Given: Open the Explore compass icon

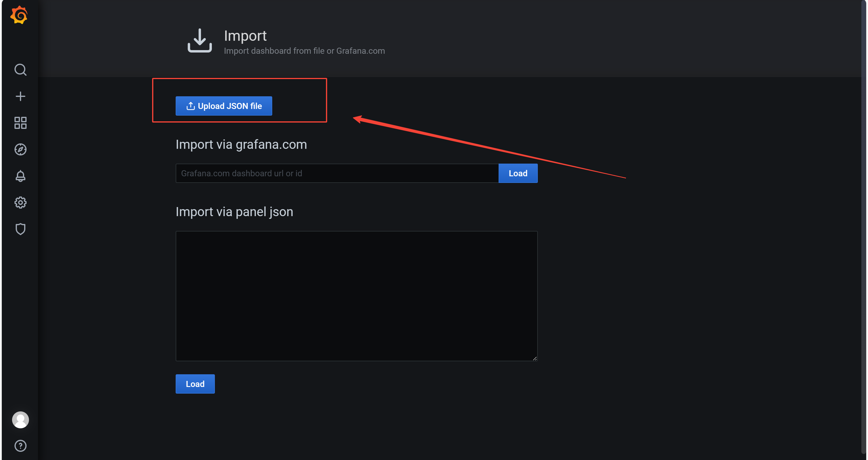Looking at the screenshot, I should [20, 150].
